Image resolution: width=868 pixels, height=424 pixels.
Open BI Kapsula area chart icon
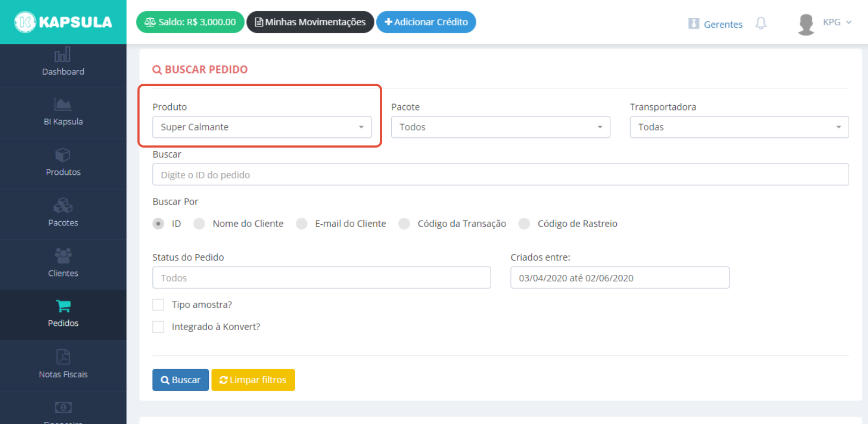coord(63,104)
